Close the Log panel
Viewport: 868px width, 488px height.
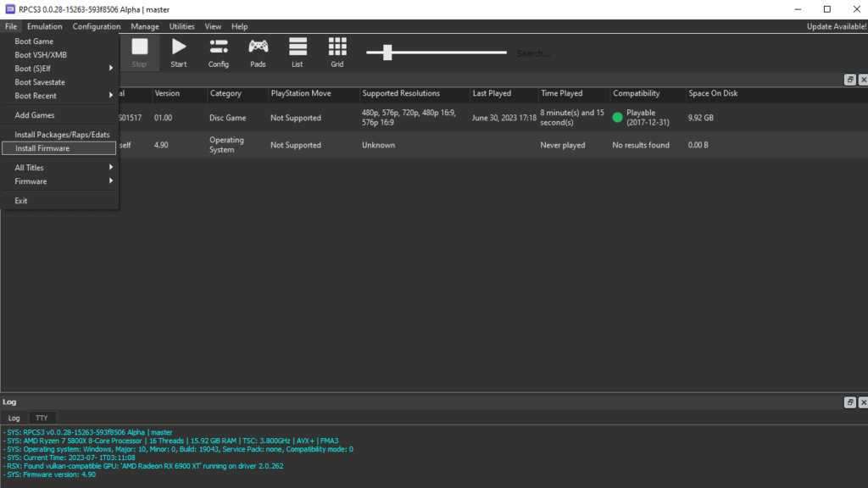coord(863,402)
